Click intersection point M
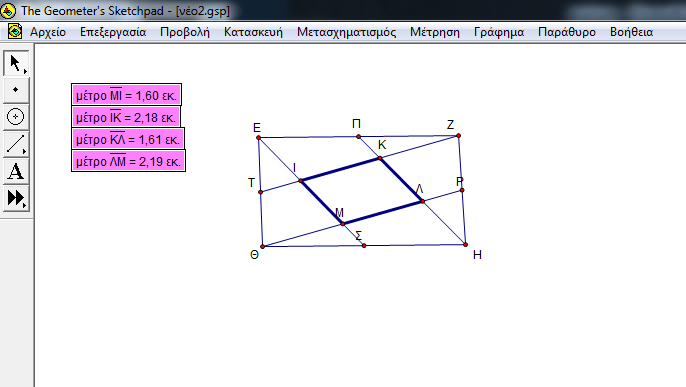Viewport: 686px width, 387px height. point(343,224)
